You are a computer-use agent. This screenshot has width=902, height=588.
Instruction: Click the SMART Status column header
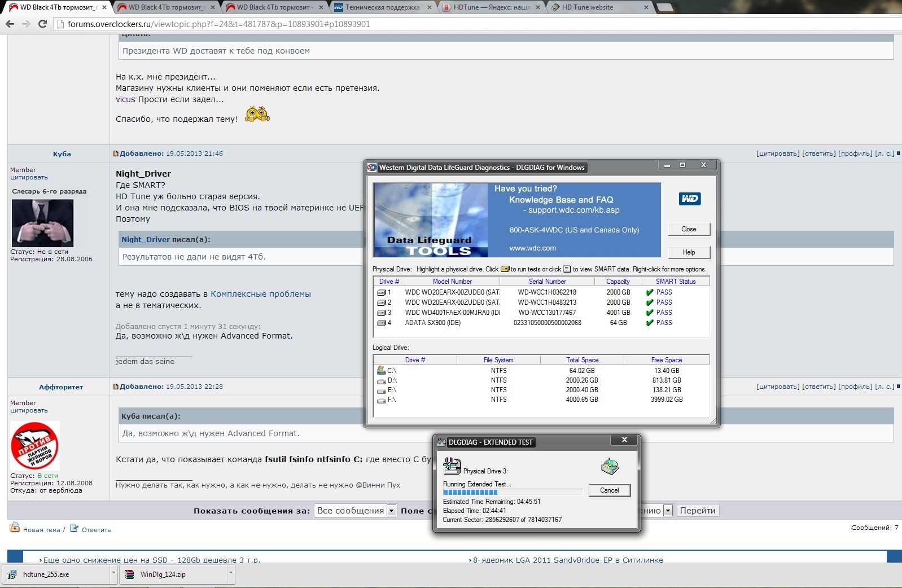(x=676, y=282)
